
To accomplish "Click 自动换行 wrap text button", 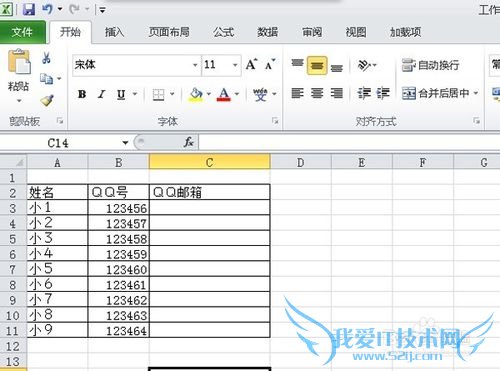I will (x=431, y=65).
